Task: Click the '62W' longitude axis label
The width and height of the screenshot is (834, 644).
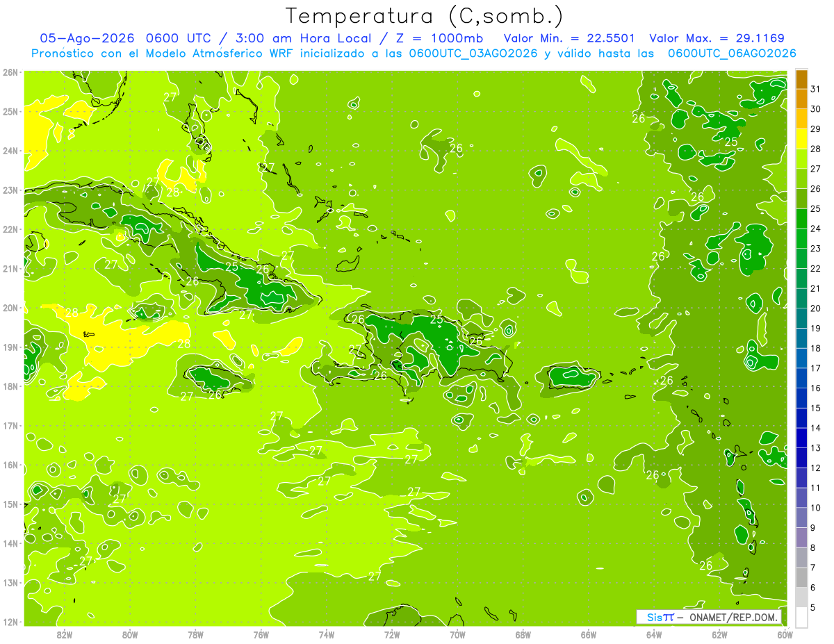Action: click(x=719, y=634)
